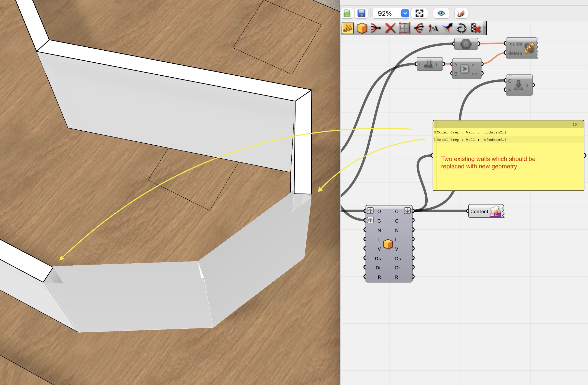Screen dimensions: 588x385
Task: Click the orange cube in the model object component
Action: coord(388,244)
